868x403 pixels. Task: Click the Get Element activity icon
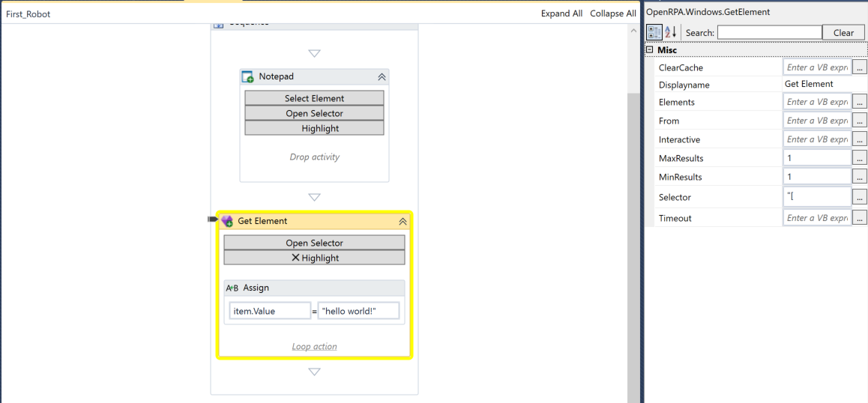click(x=227, y=222)
